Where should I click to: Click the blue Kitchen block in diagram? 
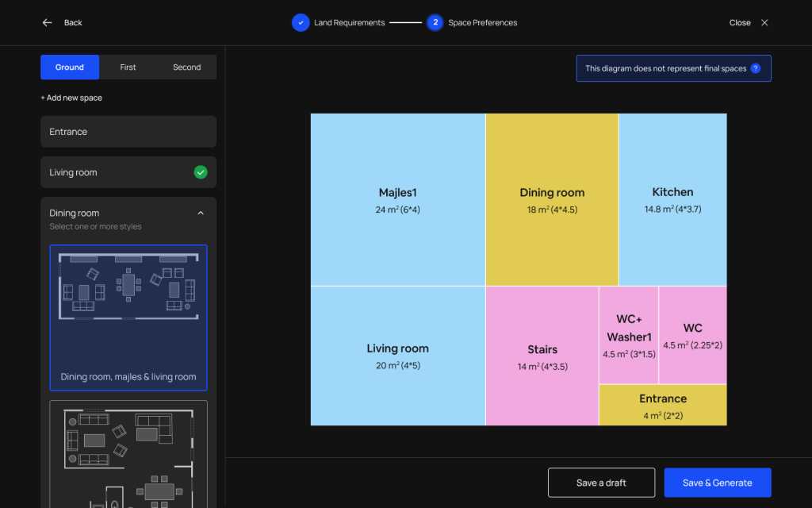(672, 199)
